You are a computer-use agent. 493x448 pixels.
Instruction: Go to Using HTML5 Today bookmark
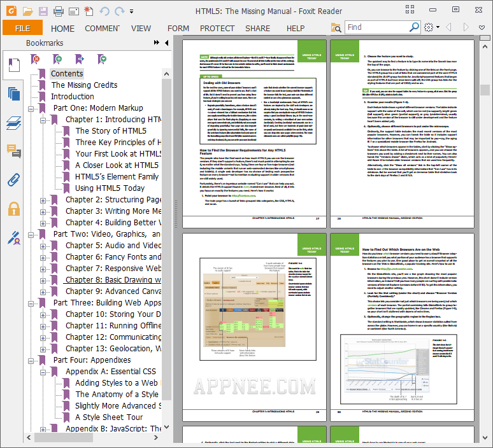[110, 188]
